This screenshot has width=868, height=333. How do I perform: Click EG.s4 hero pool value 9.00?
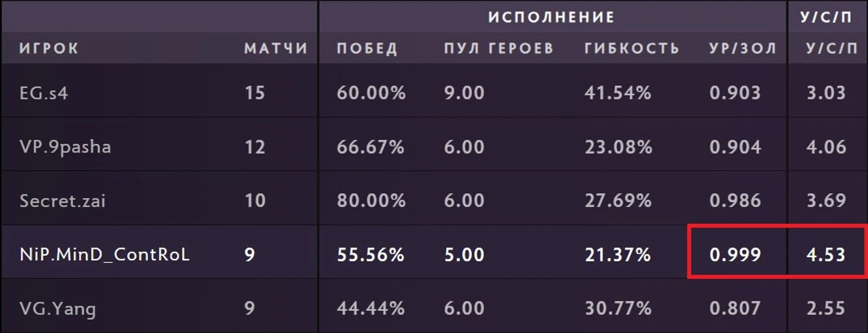464,93
